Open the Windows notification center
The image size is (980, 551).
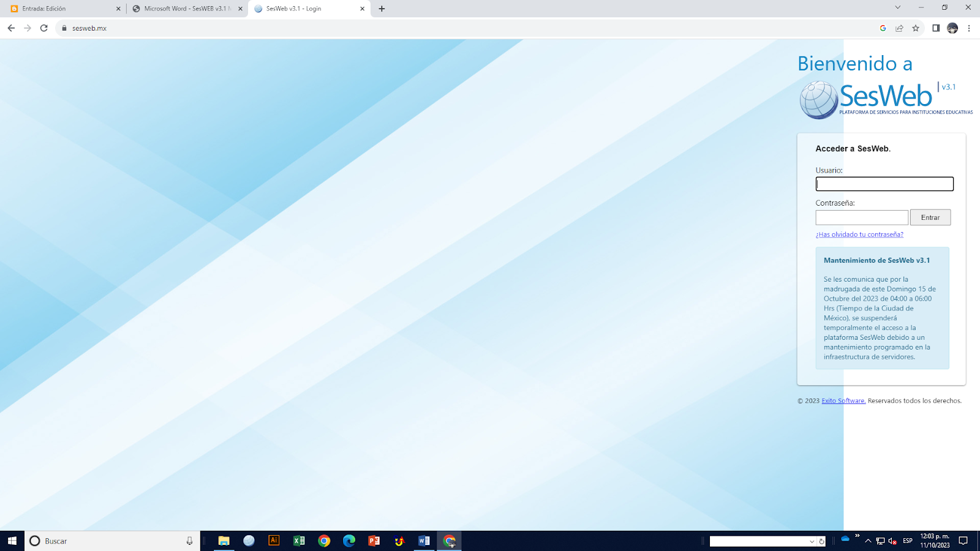[963, 541]
